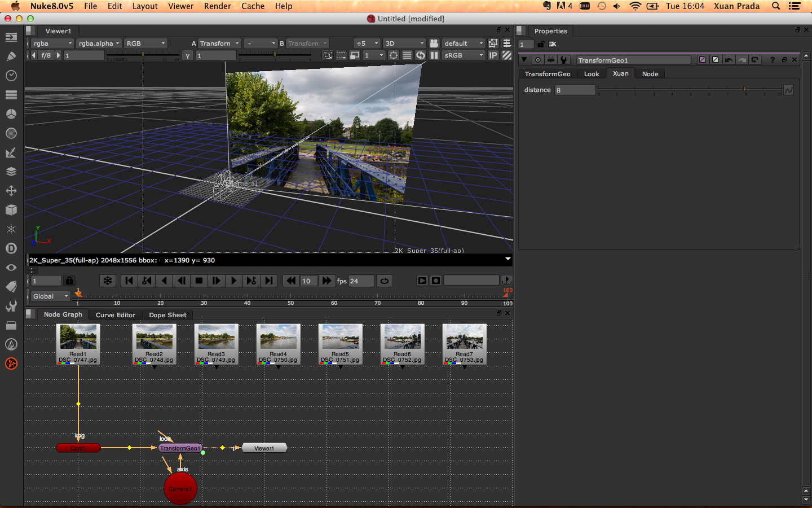
Task: Click the snowflake freeze icon in timeline
Action: [x=108, y=281]
